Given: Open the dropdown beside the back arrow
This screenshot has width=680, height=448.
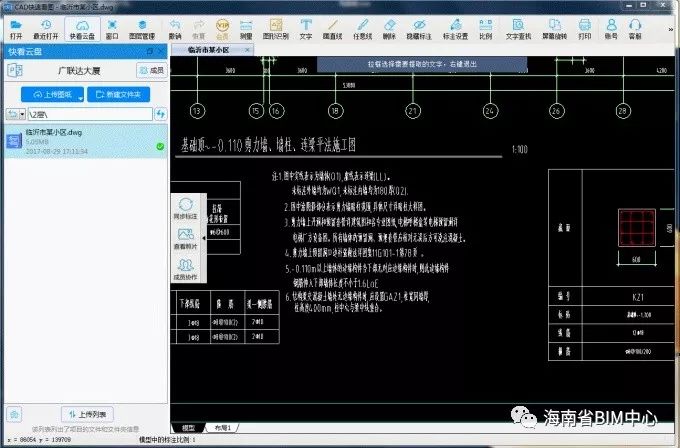Looking at the screenshot, I should [x=22, y=114].
